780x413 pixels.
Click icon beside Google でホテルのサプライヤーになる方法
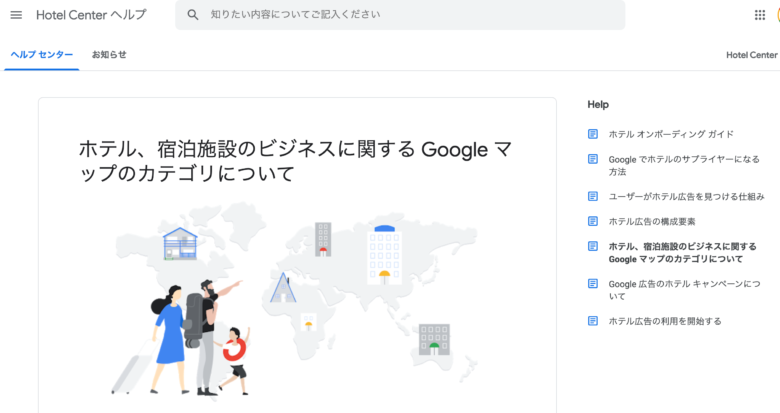click(x=592, y=159)
